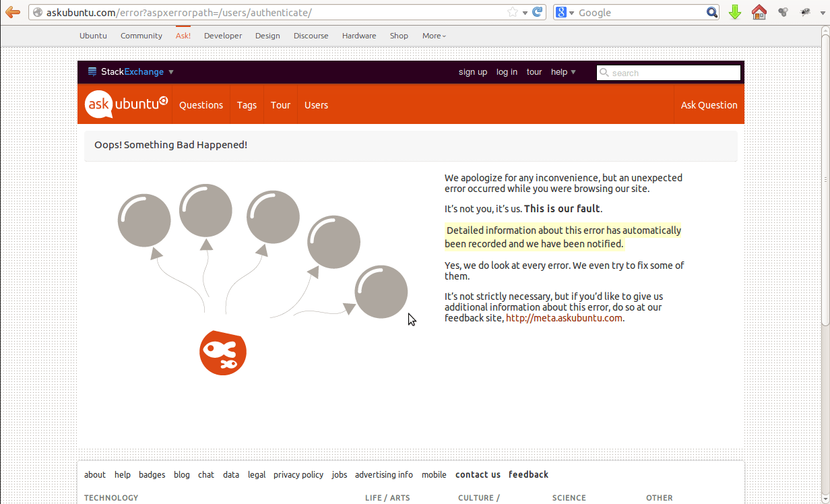
Task: Switch to the Questions tab
Action: 201,105
